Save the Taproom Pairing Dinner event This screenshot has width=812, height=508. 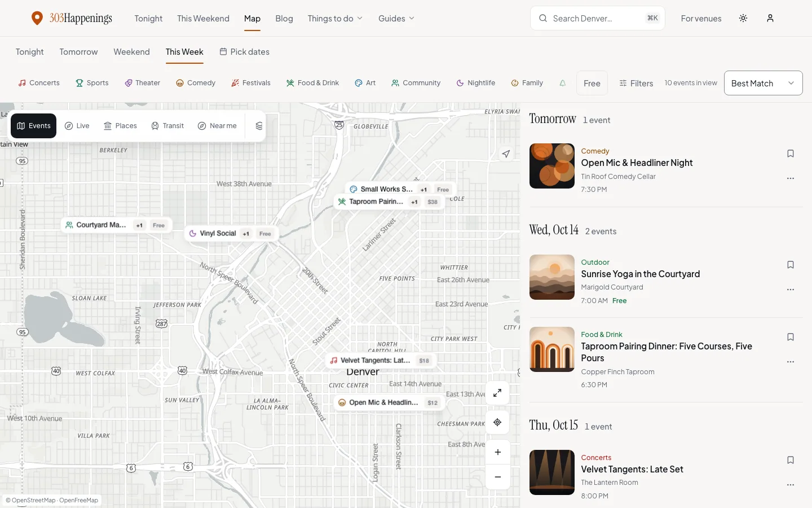point(791,337)
